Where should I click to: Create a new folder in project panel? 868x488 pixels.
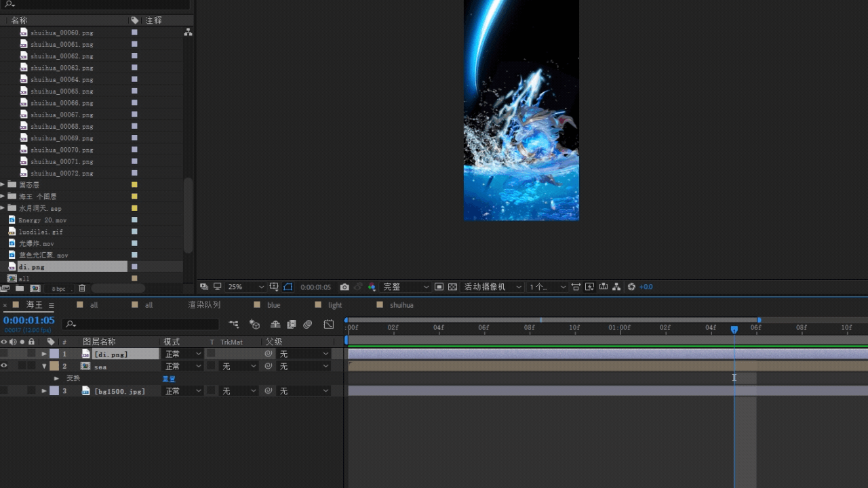tap(20, 288)
